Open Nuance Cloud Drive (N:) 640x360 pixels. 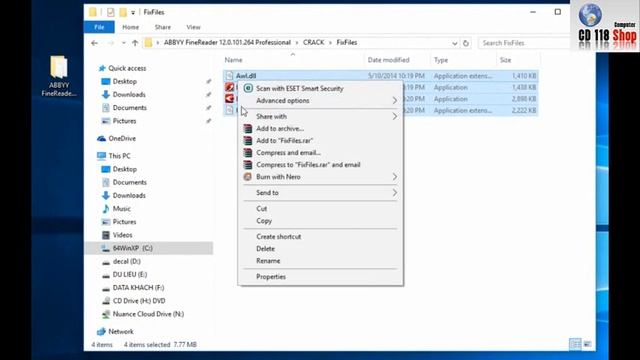(x=148, y=314)
